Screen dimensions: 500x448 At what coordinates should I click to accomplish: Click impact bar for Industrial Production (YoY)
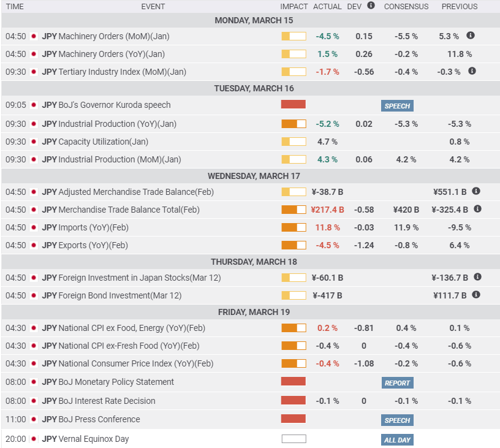click(294, 124)
